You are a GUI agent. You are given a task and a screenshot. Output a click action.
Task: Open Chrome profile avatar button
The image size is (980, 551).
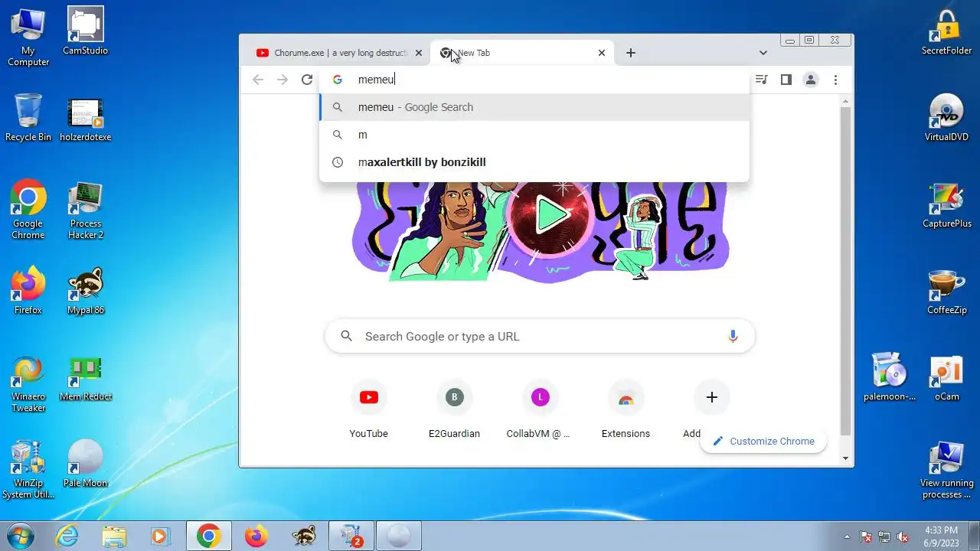point(811,80)
